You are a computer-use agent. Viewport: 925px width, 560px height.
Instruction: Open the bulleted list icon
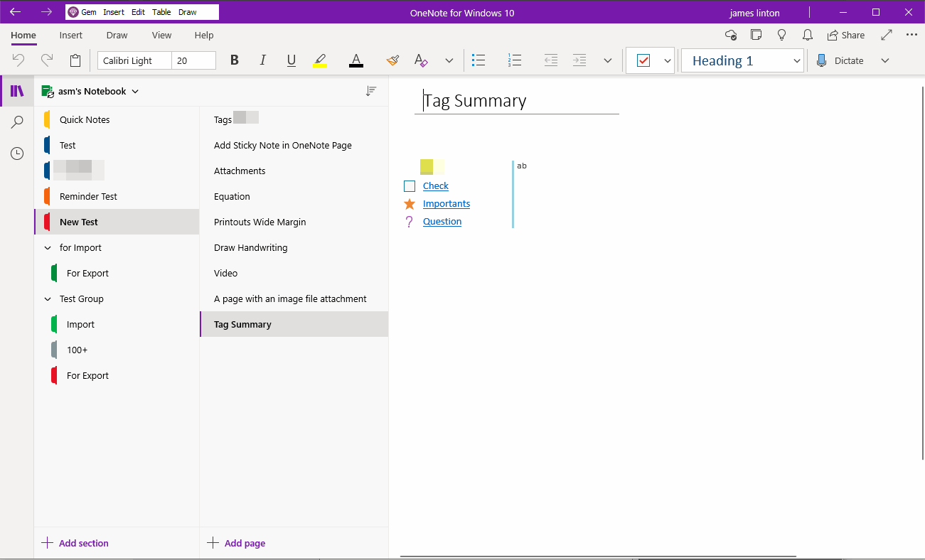tap(478, 60)
